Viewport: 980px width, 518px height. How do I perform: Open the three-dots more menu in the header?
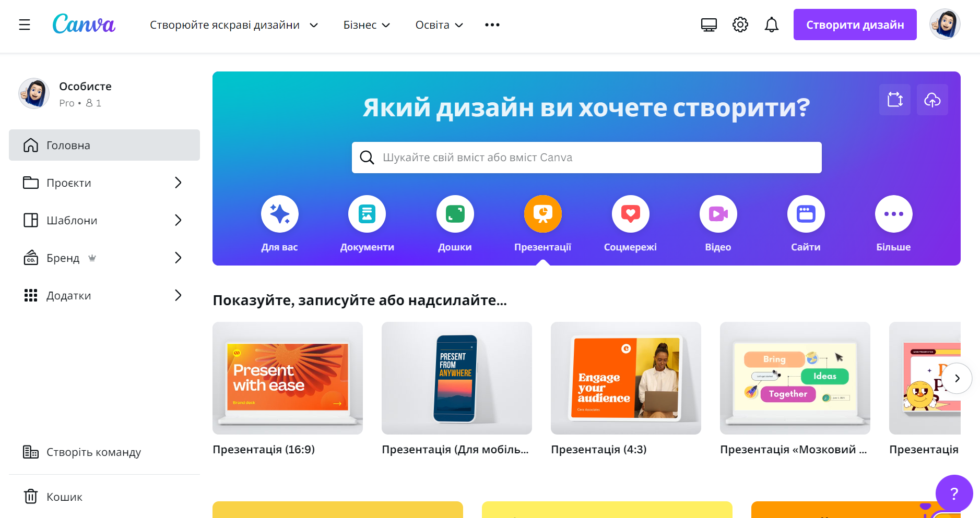click(492, 25)
